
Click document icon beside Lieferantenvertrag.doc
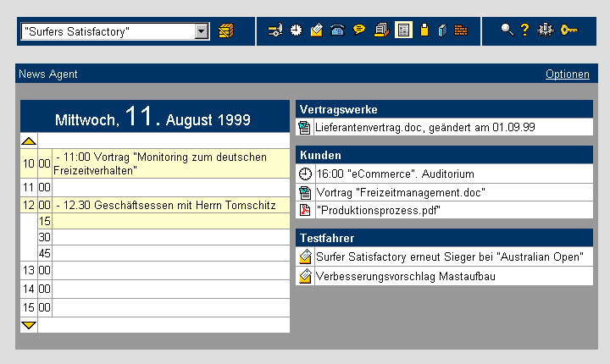pos(304,128)
